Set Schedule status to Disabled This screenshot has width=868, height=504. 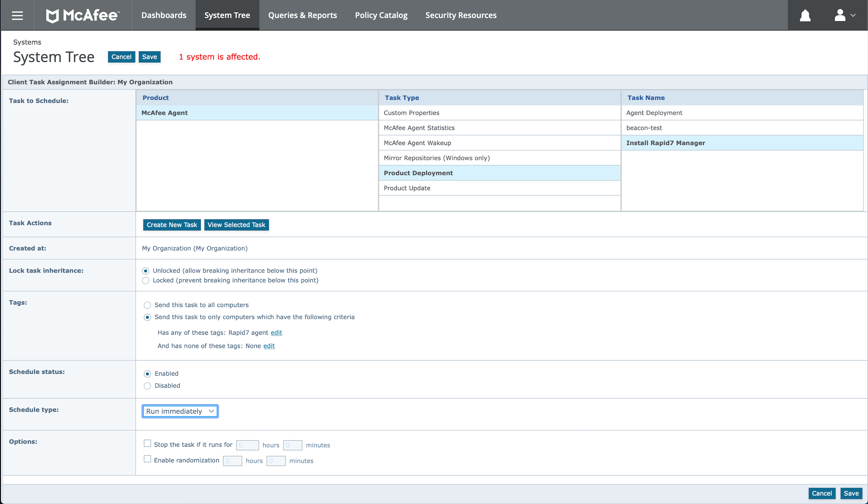148,386
